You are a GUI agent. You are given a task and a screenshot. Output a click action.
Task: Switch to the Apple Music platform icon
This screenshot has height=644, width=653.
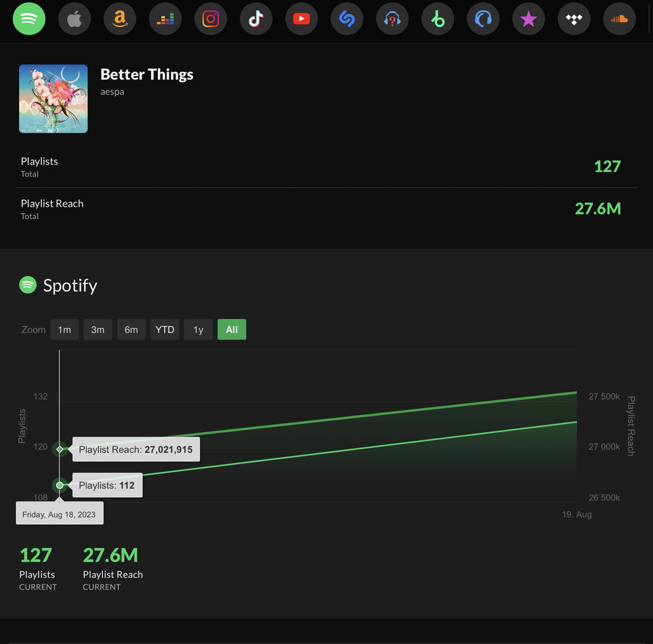pos(75,19)
